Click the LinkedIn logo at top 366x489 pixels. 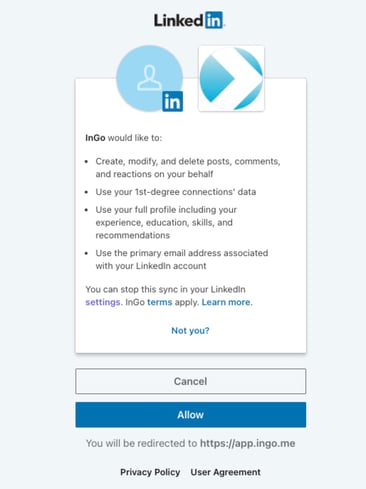(x=189, y=20)
